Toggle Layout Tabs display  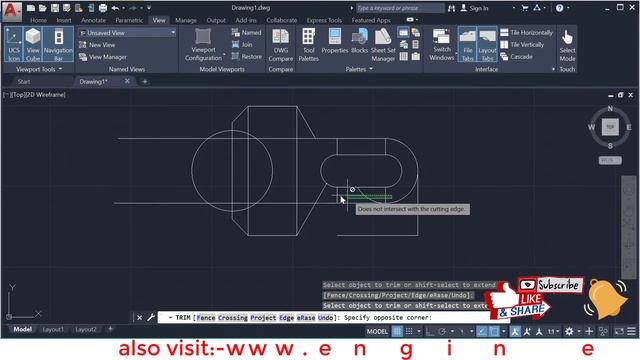(487, 44)
